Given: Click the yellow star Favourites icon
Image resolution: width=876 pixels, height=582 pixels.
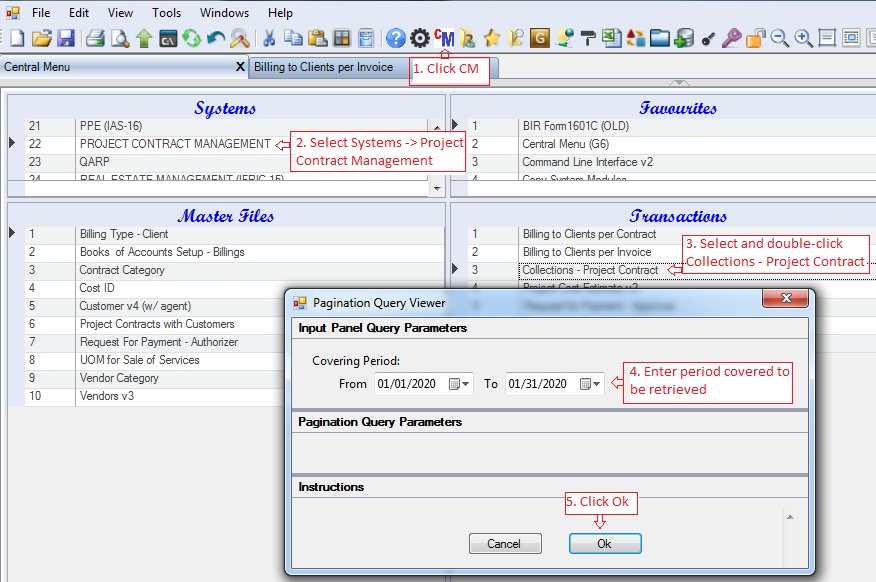Looking at the screenshot, I should pyautogui.click(x=491, y=38).
